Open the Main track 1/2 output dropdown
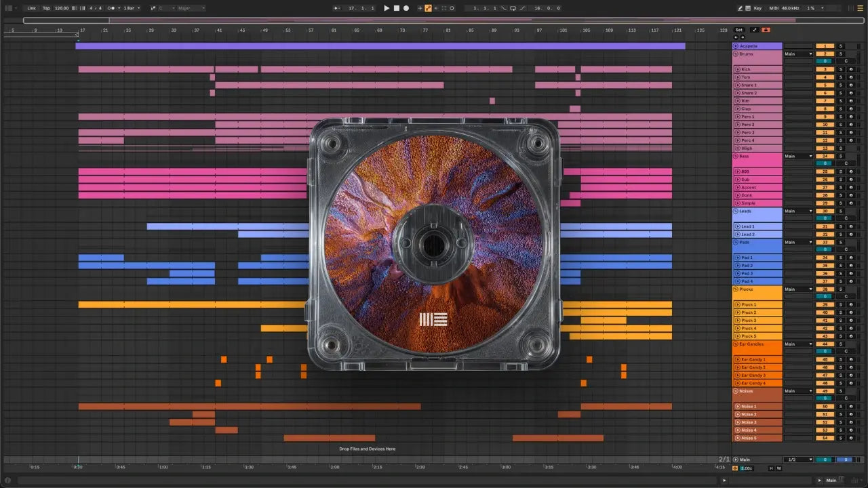868x488 pixels. [x=798, y=460]
